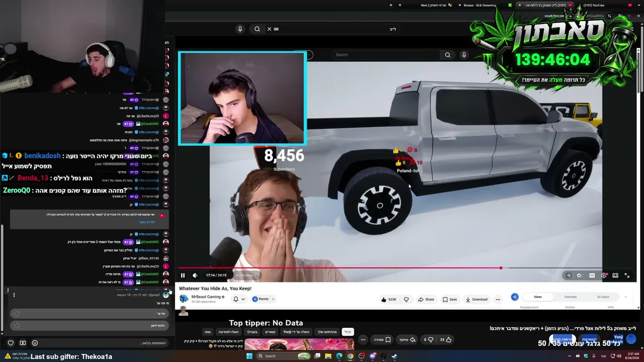Click the blue extension icon beside Views tab
Screen dimensions: 644x362
tap(515, 297)
